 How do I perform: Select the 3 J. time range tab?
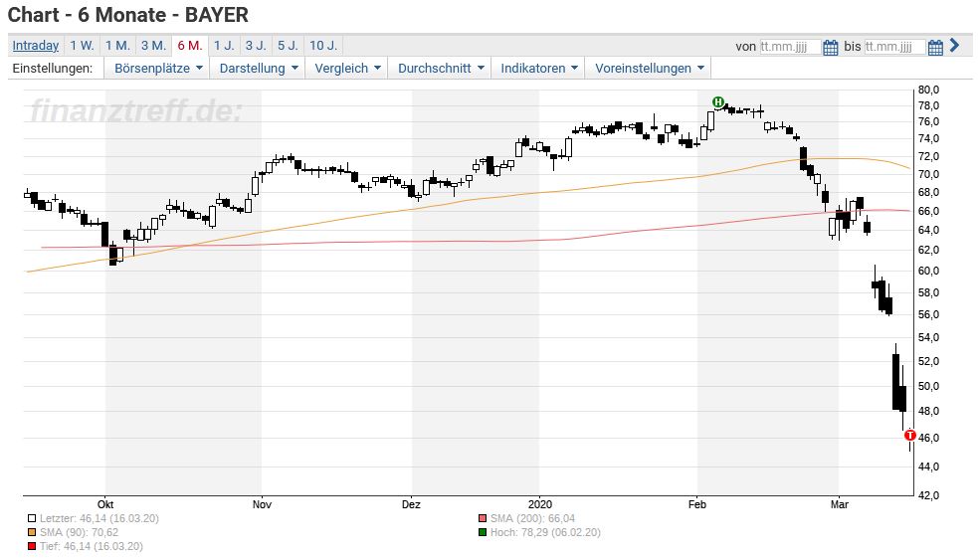pyautogui.click(x=256, y=46)
